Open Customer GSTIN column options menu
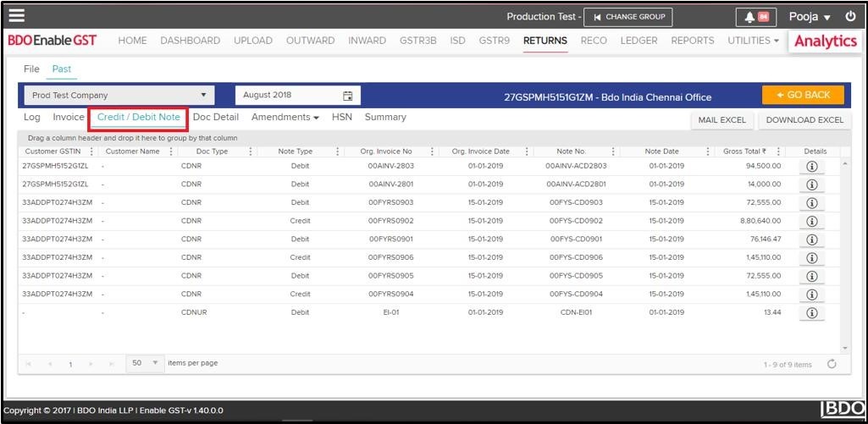868x424 pixels. click(x=91, y=151)
